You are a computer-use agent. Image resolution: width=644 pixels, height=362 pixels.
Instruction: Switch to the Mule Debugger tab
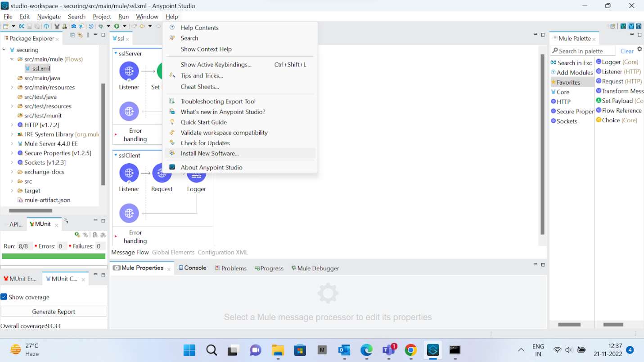click(x=315, y=268)
